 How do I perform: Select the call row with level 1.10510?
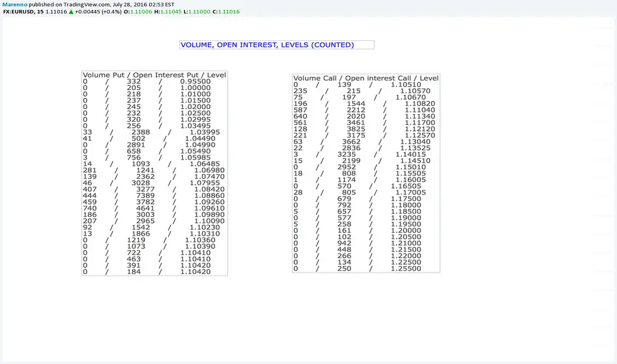coord(357,85)
